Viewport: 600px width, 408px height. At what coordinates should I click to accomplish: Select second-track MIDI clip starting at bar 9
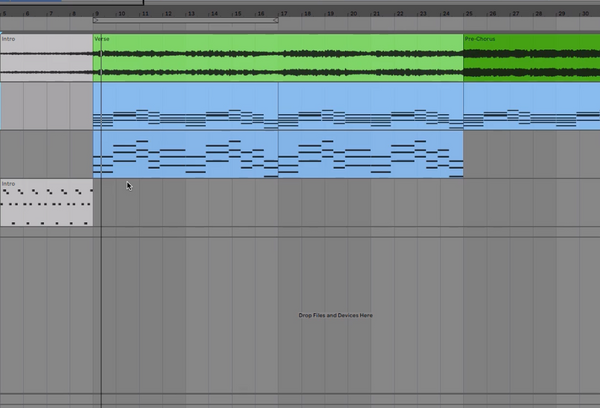click(x=186, y=106)
